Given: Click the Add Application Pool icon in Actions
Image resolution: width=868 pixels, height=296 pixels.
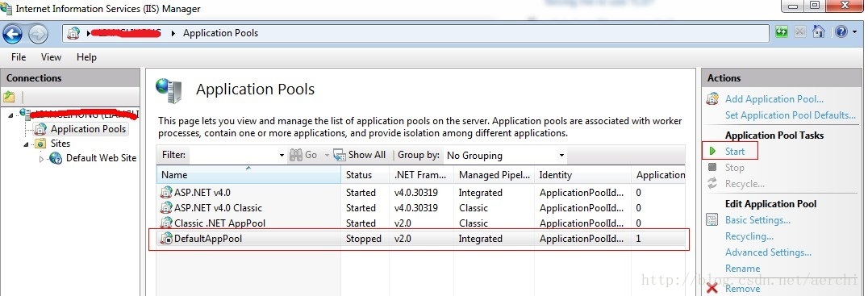Looking at the screenshot, I should pyautogui.click(x=712, y=99).
